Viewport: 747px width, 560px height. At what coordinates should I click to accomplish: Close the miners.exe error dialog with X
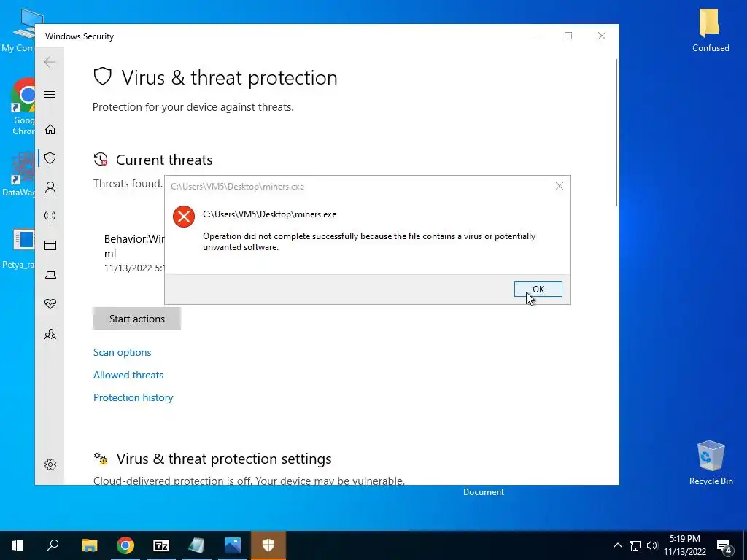click(560, 186)
